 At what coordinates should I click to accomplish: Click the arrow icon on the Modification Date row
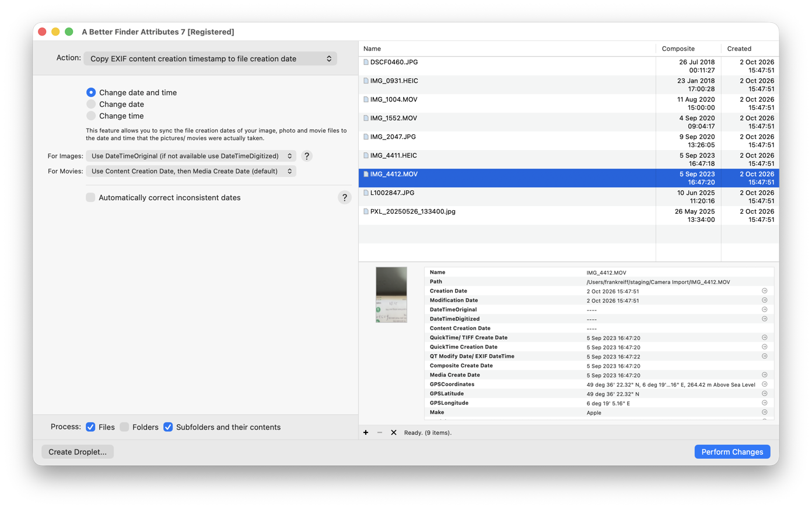(x=764, y=300)
